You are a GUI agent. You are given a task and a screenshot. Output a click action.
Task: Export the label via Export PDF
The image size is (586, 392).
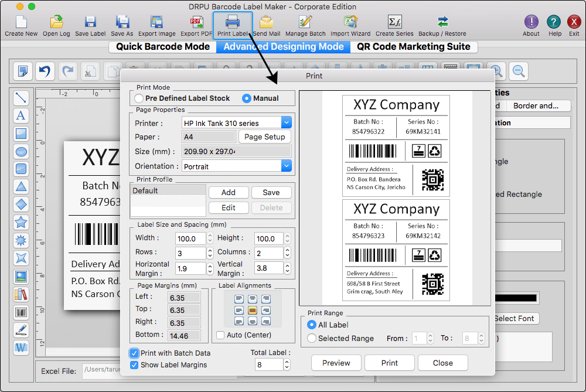click(196, 26)
